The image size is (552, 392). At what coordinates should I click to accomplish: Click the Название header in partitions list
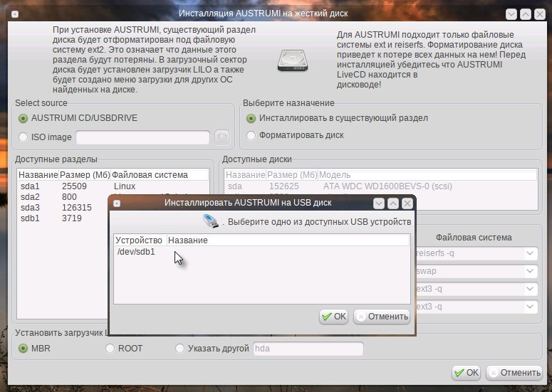coord(38,175)
